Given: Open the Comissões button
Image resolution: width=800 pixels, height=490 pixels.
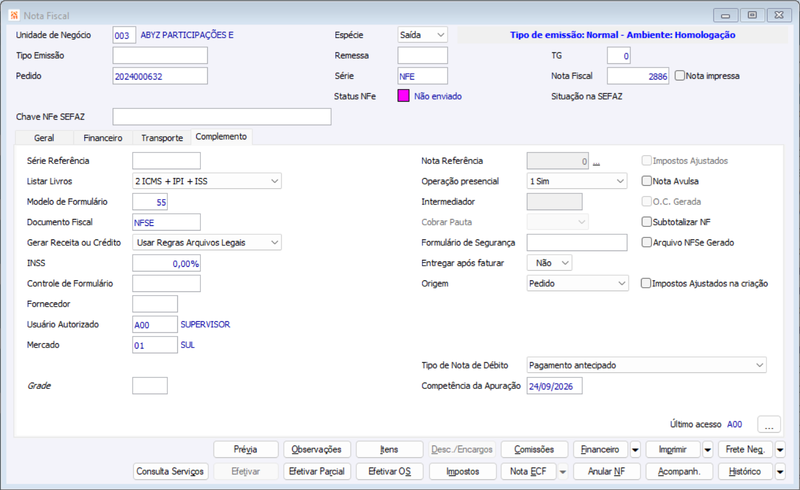Looking at the screenshot, I should pos(534,450).
